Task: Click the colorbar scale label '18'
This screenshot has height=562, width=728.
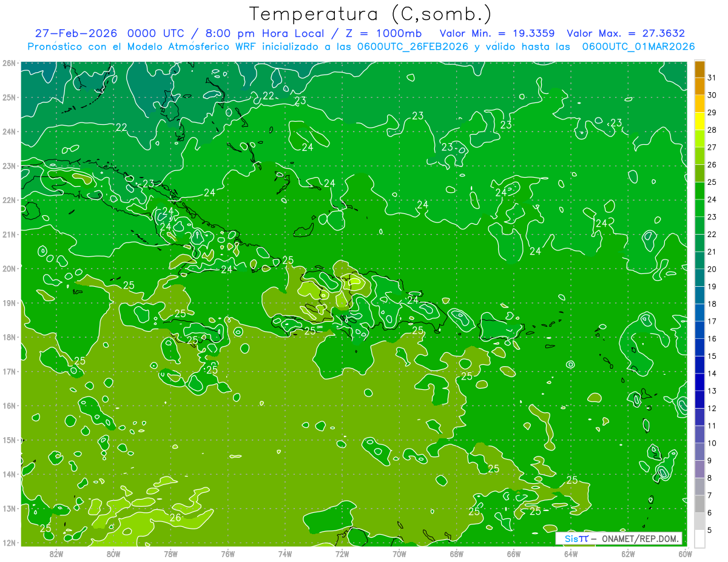Action: coord(712,304)
